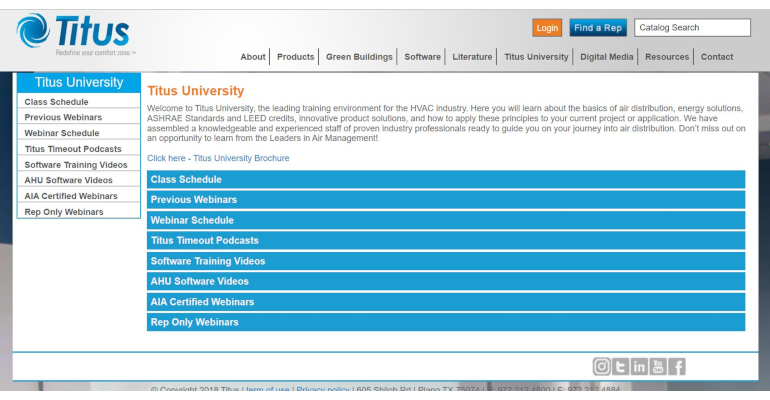Screen dimensions: 770x400
Task: Open the YouTube social icon
Action: 658,366
